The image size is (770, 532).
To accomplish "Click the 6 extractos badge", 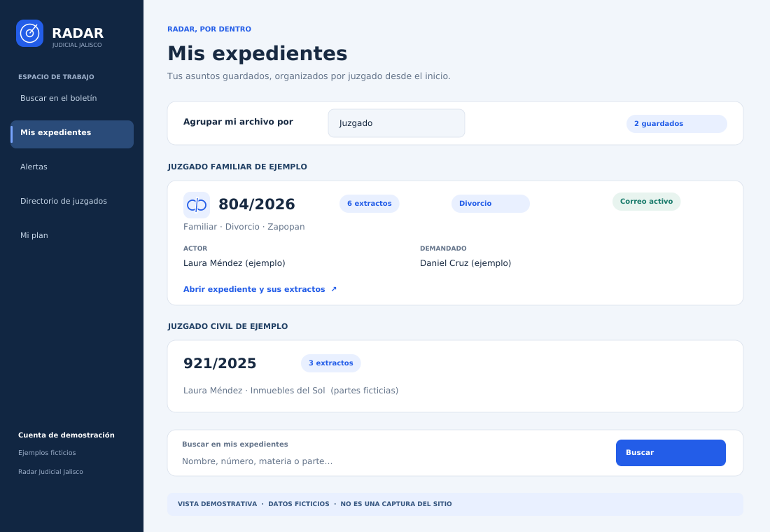I will 370,204.
